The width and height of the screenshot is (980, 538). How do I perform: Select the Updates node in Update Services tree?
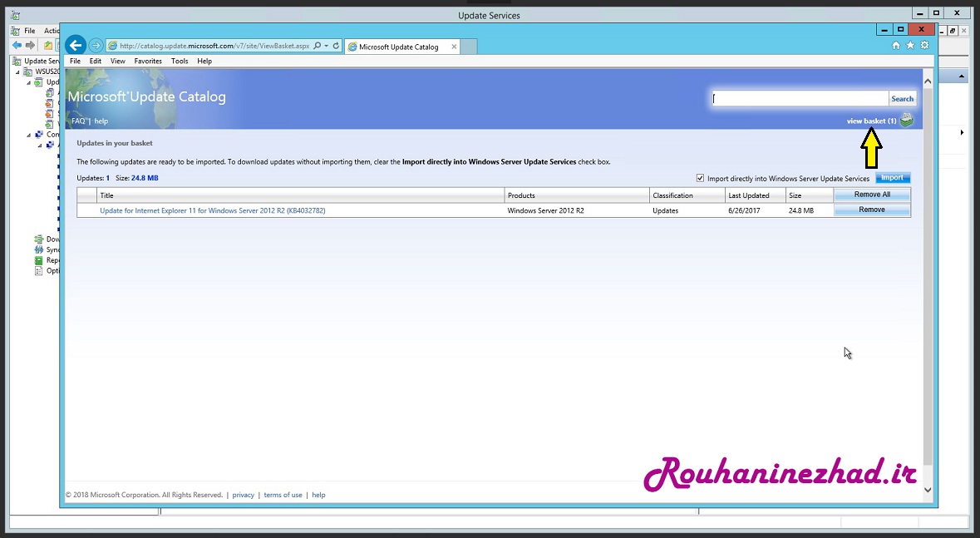[47, 82]
